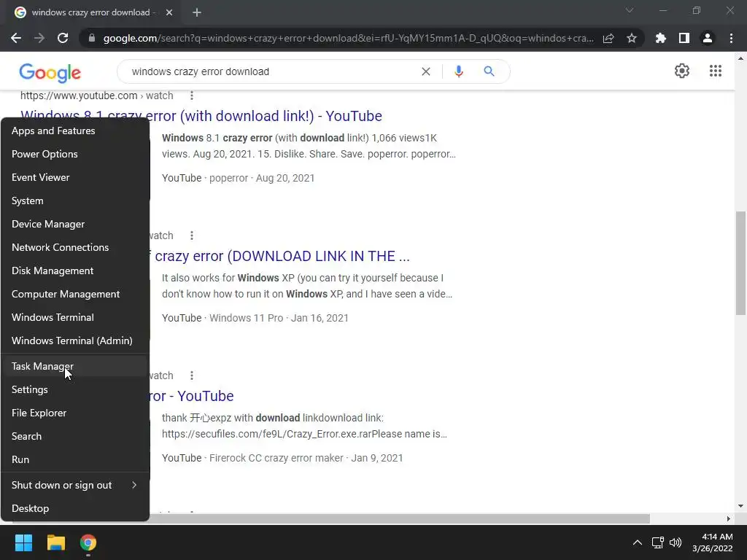Image resolution: width=747 pixels, height=560 pixels.
Task: Click the Chrome forward arrow
Action: click(x=39, y=38)
